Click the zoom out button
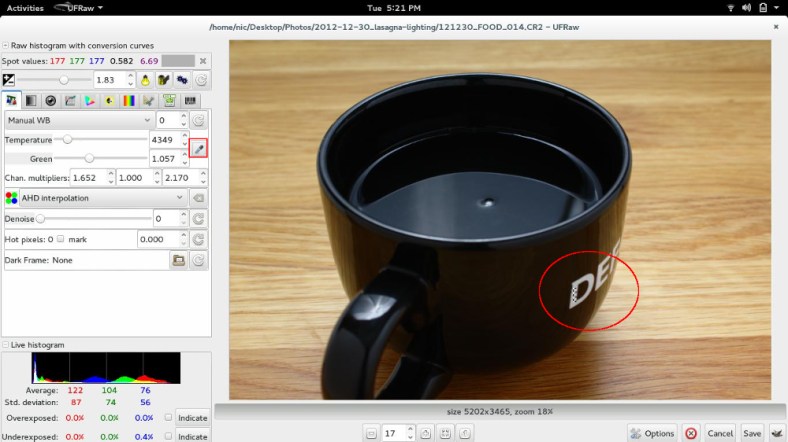This screenshot has width=788, height=442. click(371, 433)
